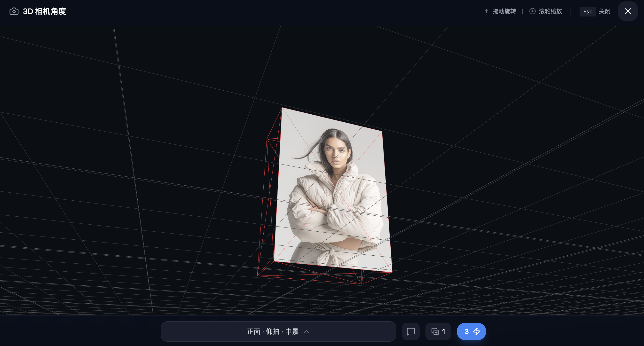
Task: Click the X icon to exit camera view
Action: pos(628,11)
